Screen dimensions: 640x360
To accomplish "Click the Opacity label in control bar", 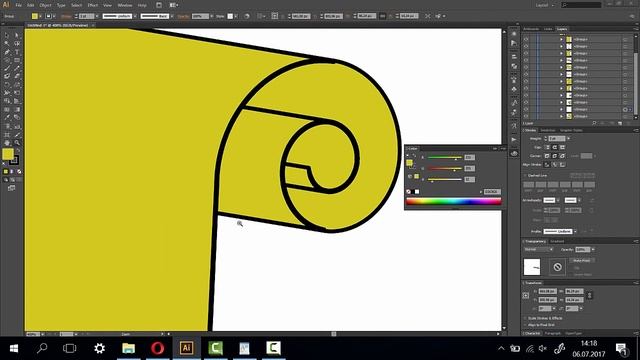I will point(183,16).
